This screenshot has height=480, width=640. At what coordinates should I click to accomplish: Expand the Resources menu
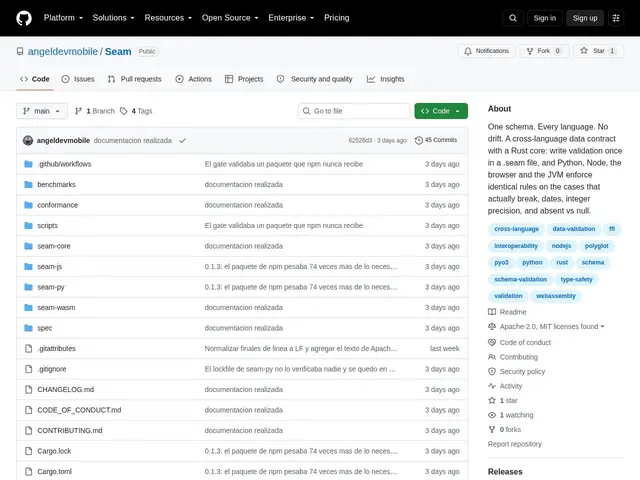click(x=168, y=18)
